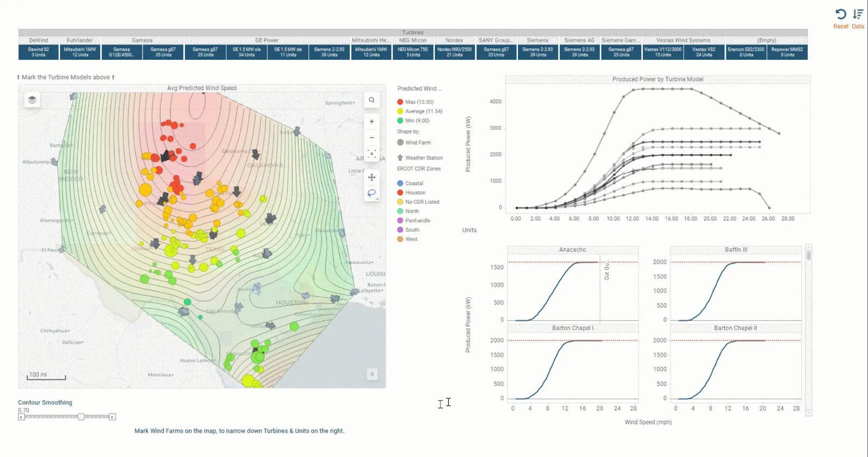Image resolution: width=868 pixels, height=457 pixels.
Task: Select the (Empty) manufacturer header
Action: click(767, 40)
